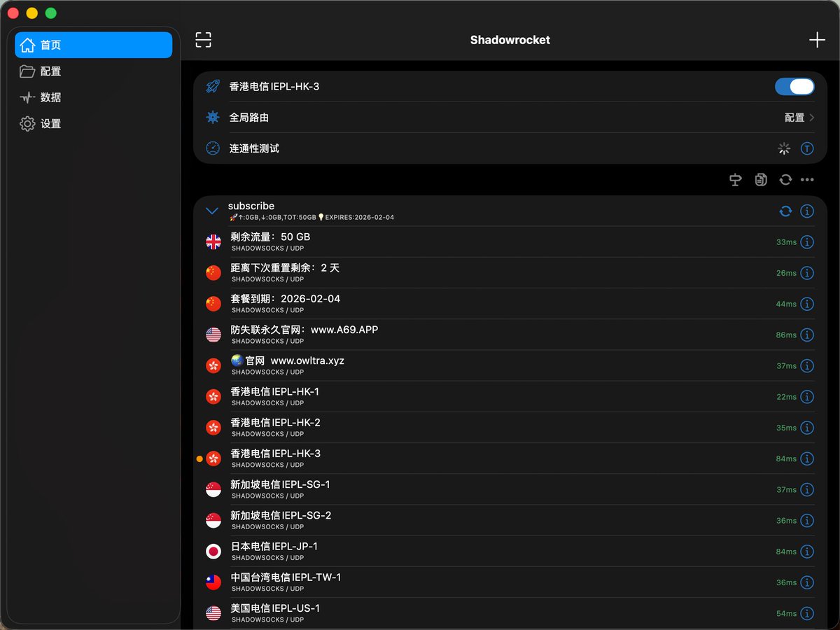Open info for 中国台湾电信 IEPL-TW-1

point(807,582)
